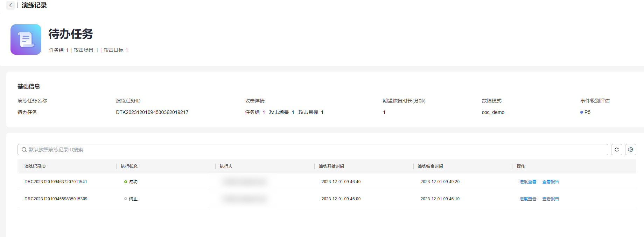This screenshot has width=644, height=237.
Task: Click the coc_demo fault mode value
Action: tap(493, 112)
